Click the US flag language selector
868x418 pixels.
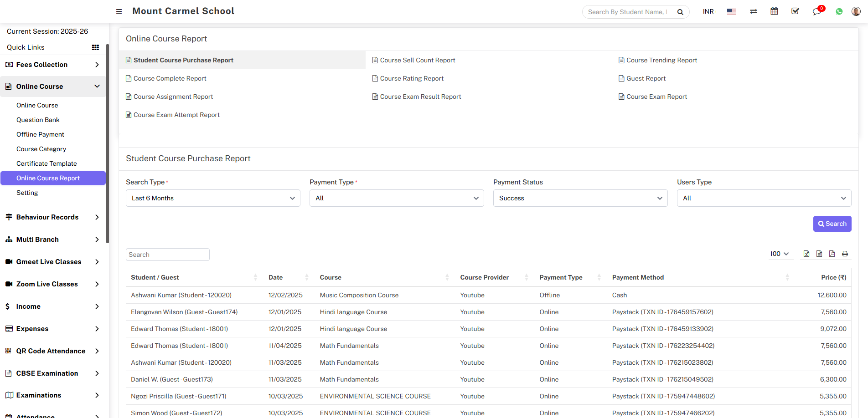[731, 11]
